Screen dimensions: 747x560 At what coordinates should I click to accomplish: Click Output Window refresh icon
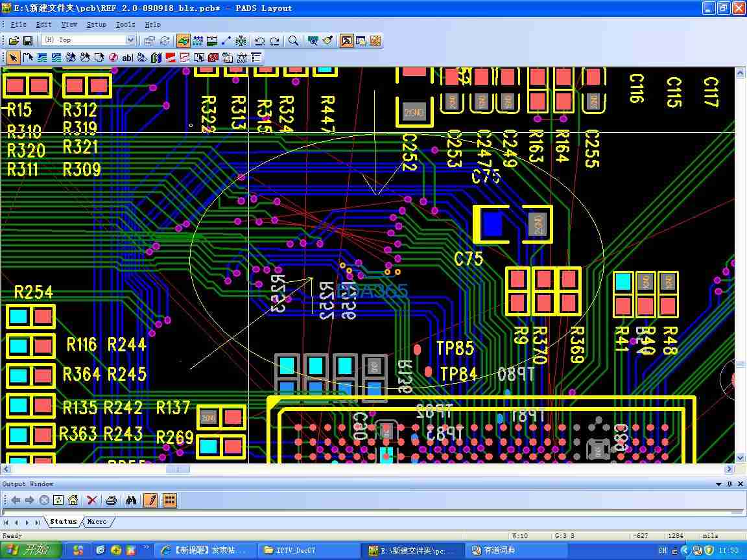[x=58, y=500]
